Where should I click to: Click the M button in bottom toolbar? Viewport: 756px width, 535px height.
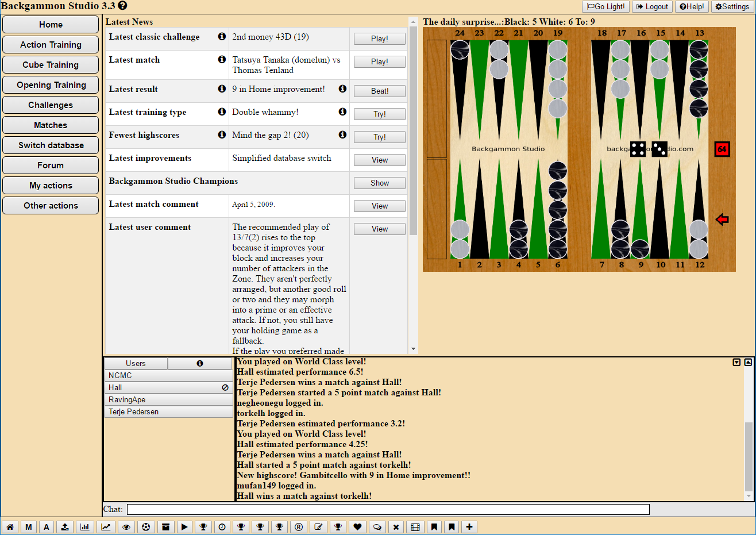point(28,526)
